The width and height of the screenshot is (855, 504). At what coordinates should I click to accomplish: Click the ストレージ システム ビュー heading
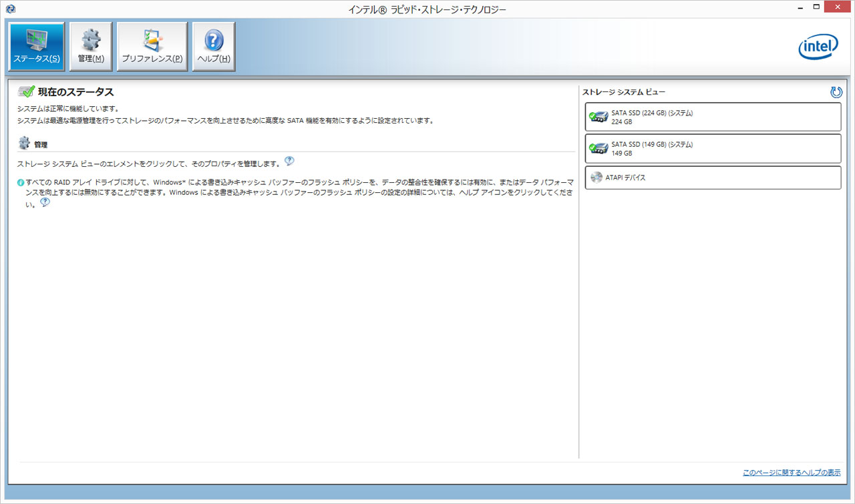click(624, 92)
